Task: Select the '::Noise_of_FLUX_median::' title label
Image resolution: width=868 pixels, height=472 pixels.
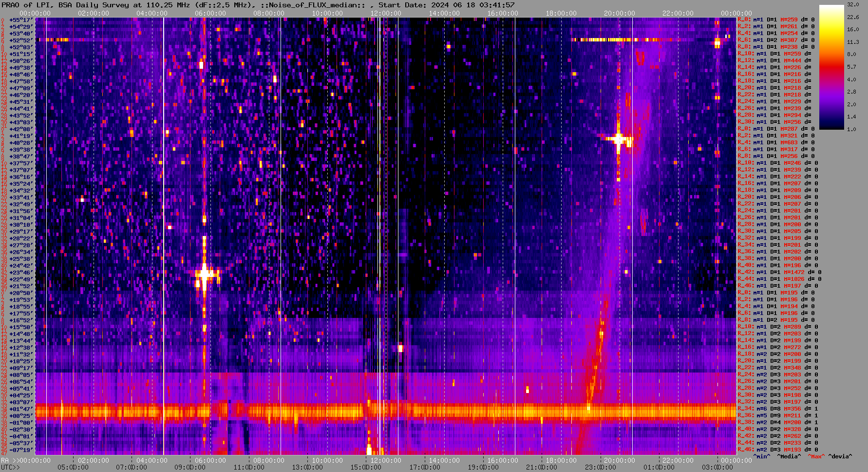Action: click(x=313, y=5)
